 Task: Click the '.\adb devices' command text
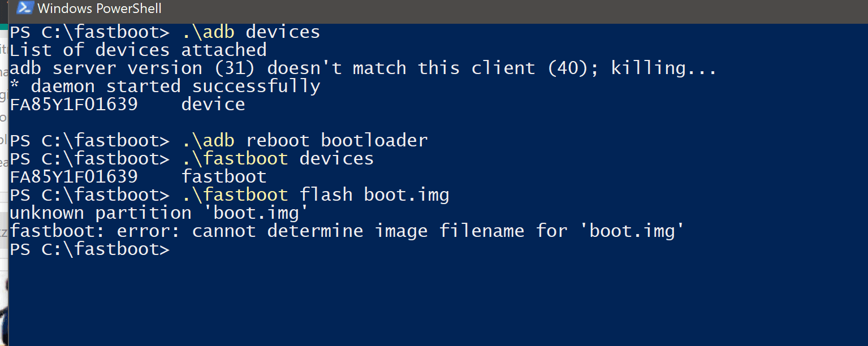251,32
